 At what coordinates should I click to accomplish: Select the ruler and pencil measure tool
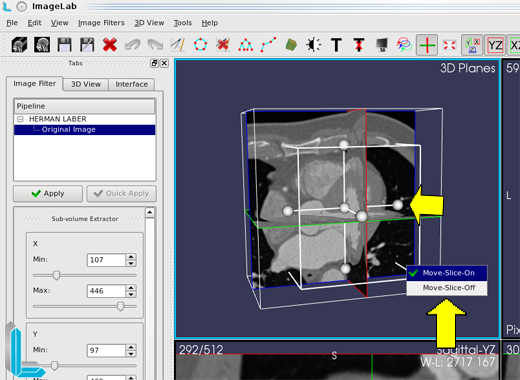pyautogui.click(x=178, y=45)
